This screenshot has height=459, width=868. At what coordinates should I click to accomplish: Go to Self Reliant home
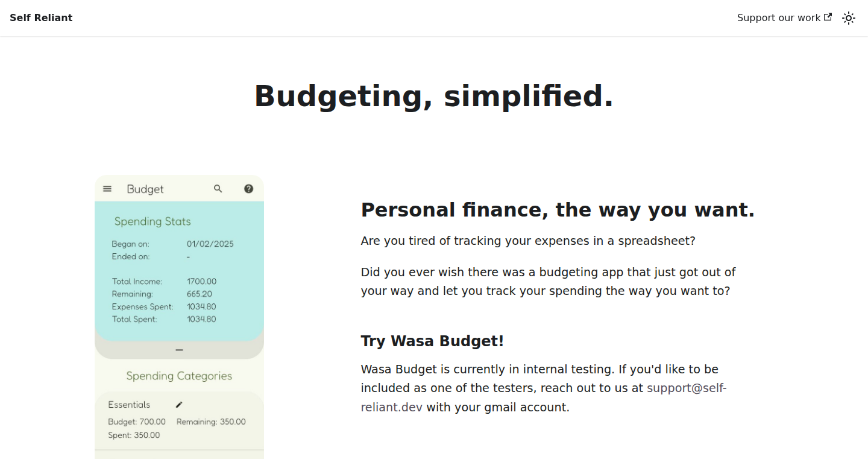click(x=41, y=18)
